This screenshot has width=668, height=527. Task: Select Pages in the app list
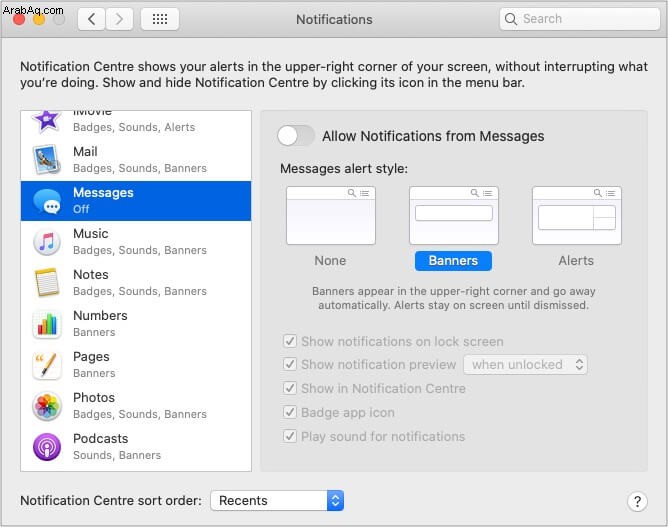(136, 365)
